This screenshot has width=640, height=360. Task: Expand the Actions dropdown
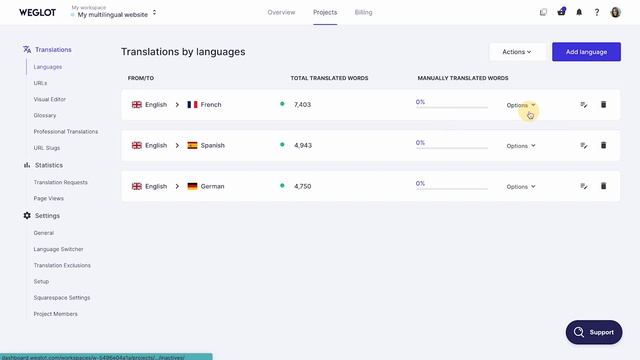(517, 52)
